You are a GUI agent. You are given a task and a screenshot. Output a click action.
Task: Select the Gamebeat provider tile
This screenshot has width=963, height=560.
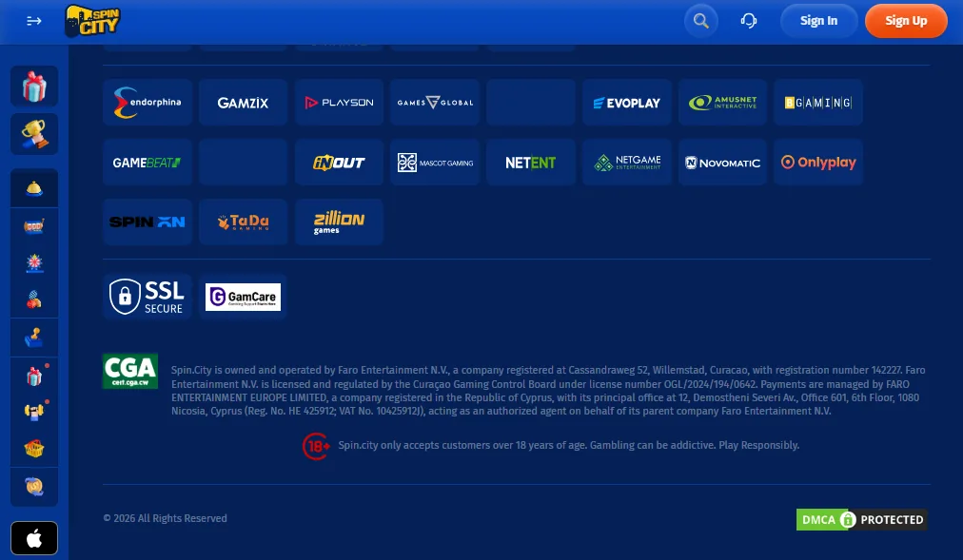click(147, 163)
